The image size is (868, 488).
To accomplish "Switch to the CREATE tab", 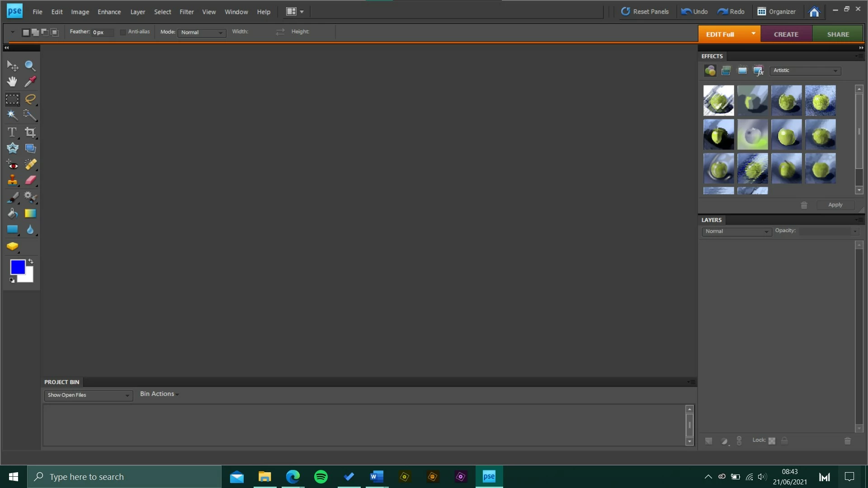I will pos(786,34).
